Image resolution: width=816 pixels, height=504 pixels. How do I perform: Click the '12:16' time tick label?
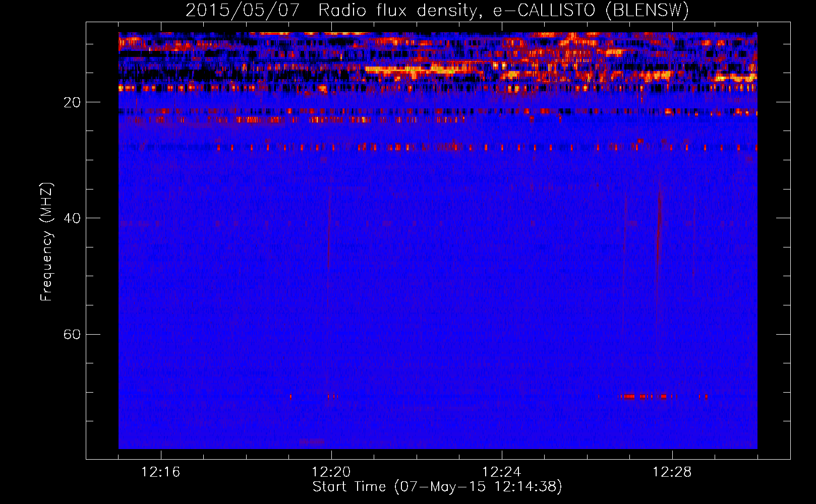click(x=161, y=472)
